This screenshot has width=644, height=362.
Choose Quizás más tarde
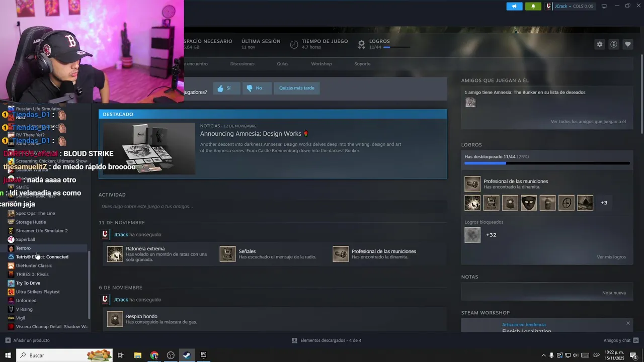[297, 88]
